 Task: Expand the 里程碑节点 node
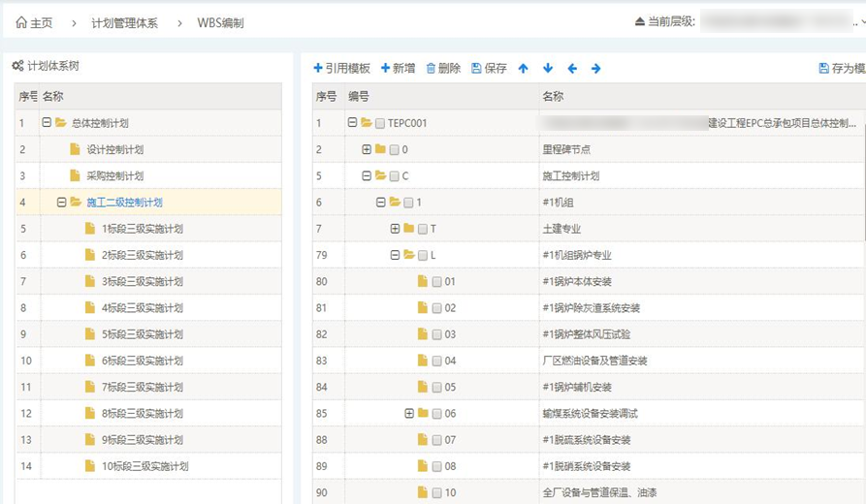(367, 149)
